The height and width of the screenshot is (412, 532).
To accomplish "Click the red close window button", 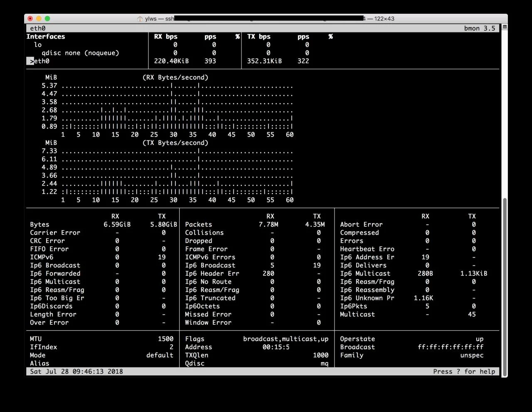I will tap(30, 19).
